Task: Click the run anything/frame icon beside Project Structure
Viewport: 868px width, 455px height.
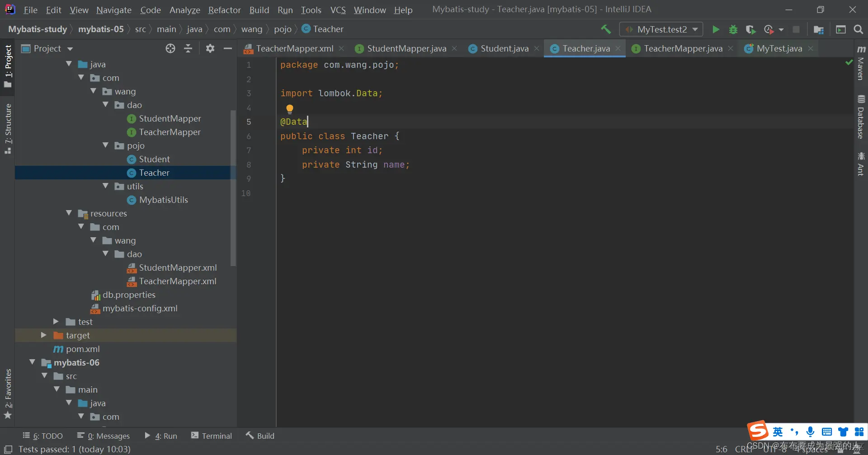Action: [x=840, y=29]
